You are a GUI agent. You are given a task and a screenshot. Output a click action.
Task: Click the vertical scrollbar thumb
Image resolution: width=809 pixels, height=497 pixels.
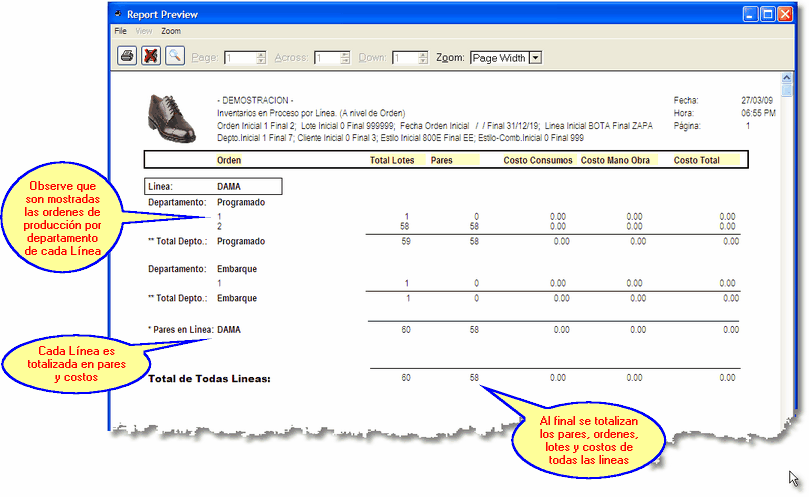[787, 90]
